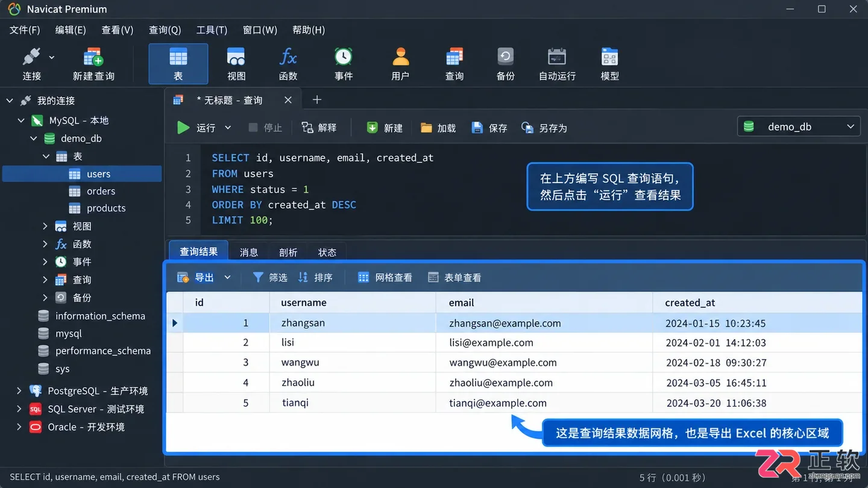Switch to the 剖析 tab
This screenshot has height=488, width=868.
pos(288,252)
